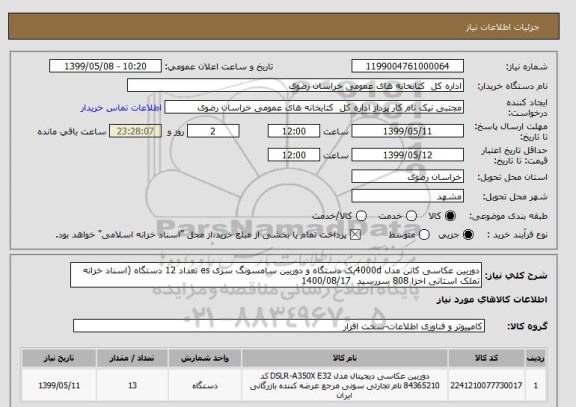The image size is (576, 407).
Task: Click the remaining days field showing 2
Action: [213, 131]
